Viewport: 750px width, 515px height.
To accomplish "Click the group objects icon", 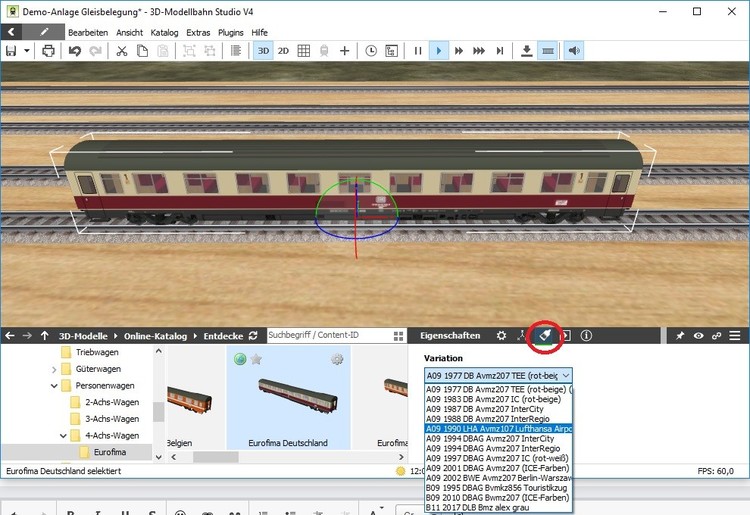I will click(189, 51).
